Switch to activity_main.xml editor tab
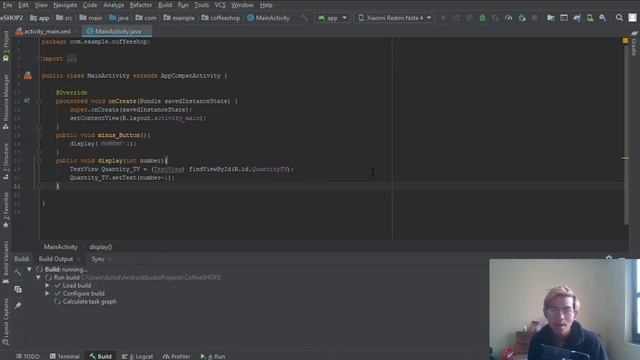The image size is (640, 360). pyautogui.click(x=47, y=31)
